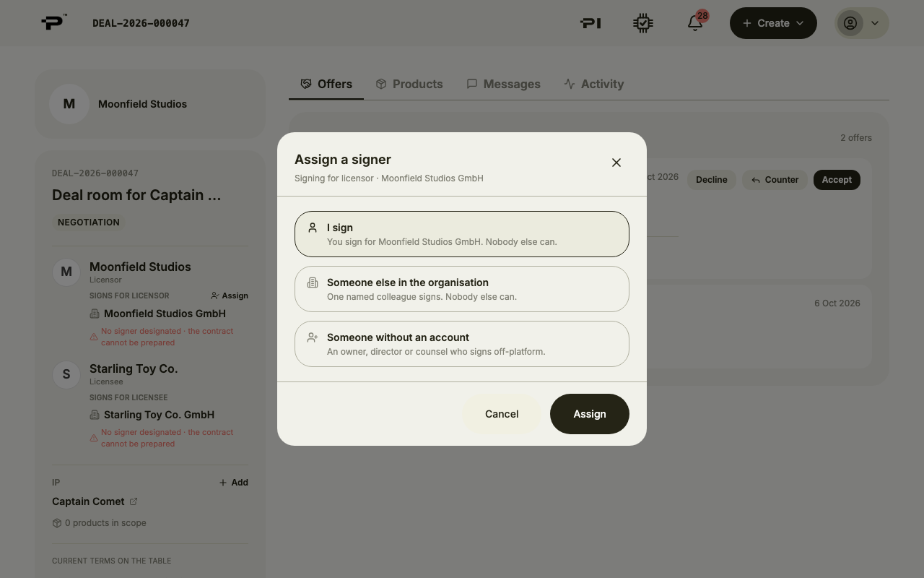View the Activity tab
Screen dimensions: 924x578
coord(593,84)
